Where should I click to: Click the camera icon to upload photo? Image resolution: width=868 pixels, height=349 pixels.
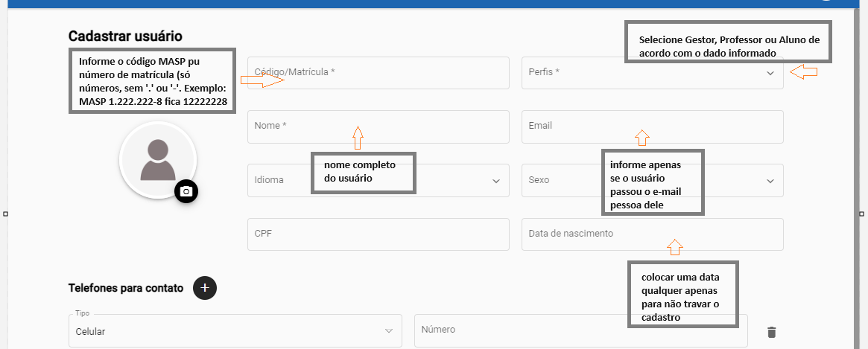(x=186, y=192)
